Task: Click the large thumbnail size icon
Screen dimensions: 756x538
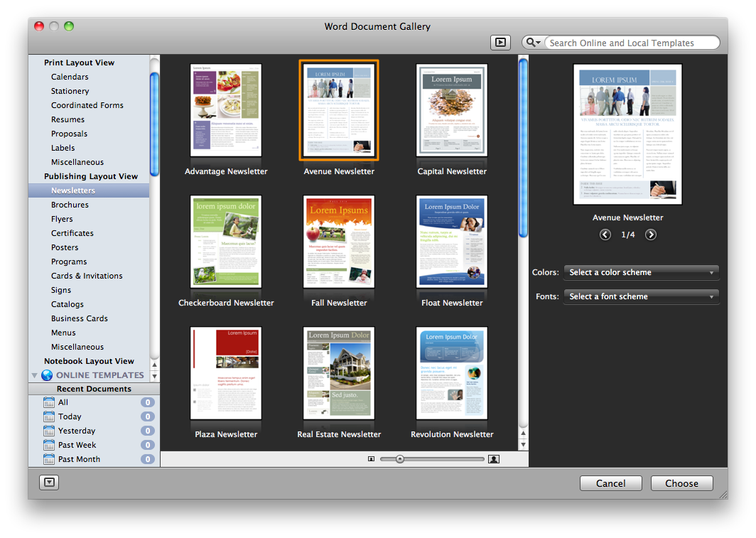Action: point(494,459)
